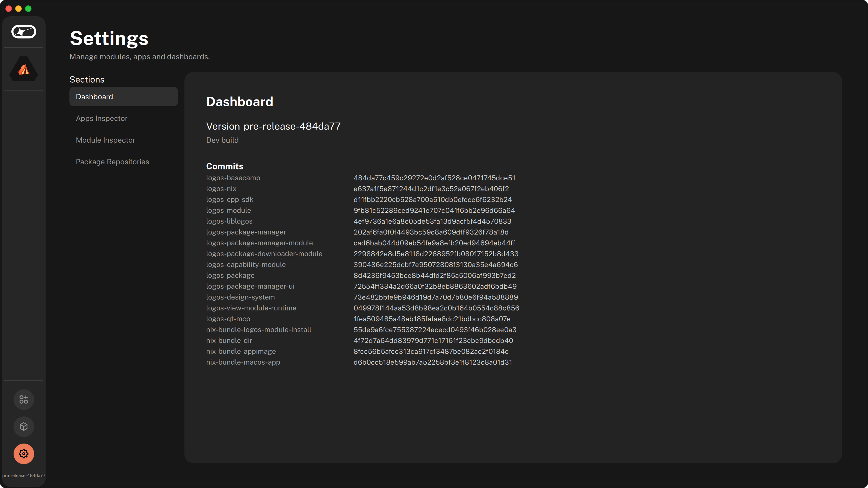This screenshot has height=488, width=868.
Task: Click the Commits heading
Action: tap(224, 166)
